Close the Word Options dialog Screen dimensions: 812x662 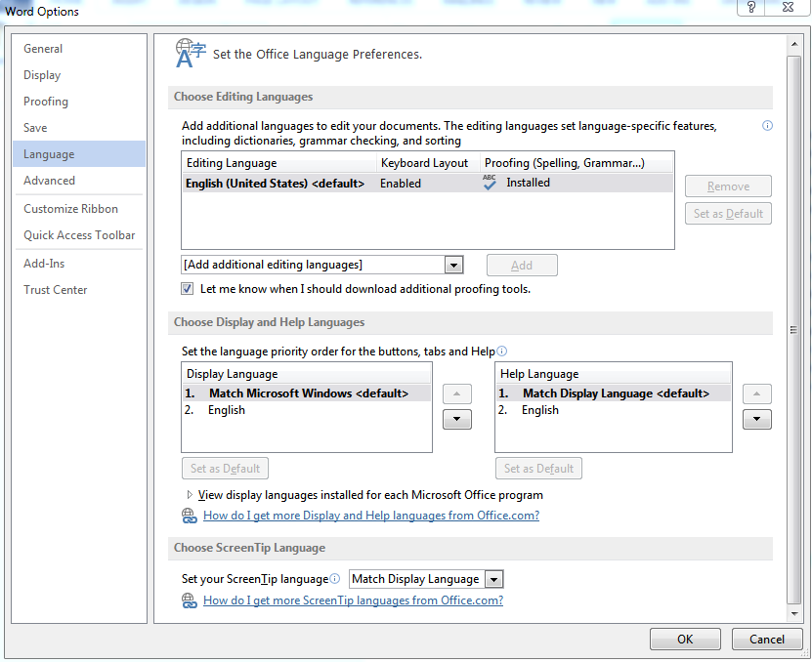click(788, 7)
